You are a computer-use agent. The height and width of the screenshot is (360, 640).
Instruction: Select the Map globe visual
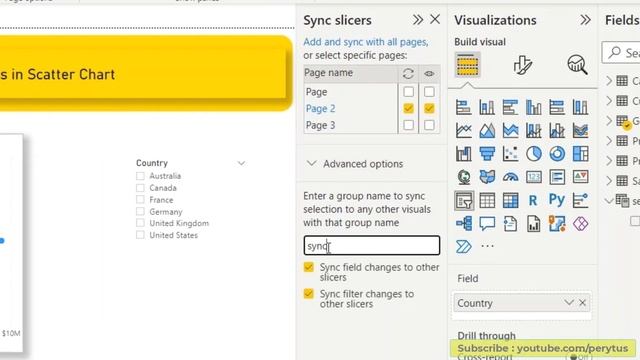(464, 177)
